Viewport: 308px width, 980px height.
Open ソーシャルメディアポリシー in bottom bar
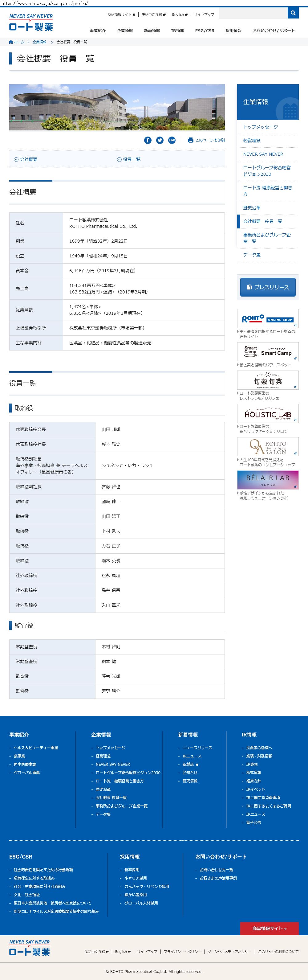point(229,951)
